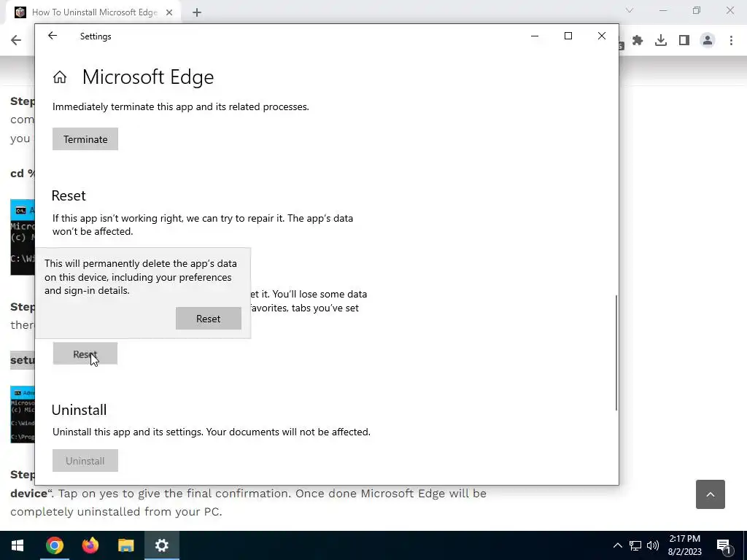
Task: Click the Terminate button
Action: point(85,139)
